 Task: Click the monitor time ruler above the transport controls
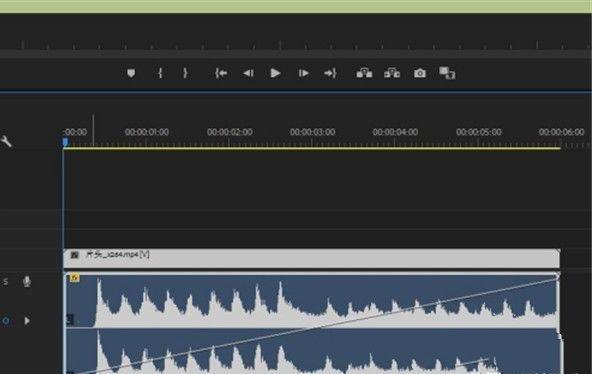pos(296,45)
